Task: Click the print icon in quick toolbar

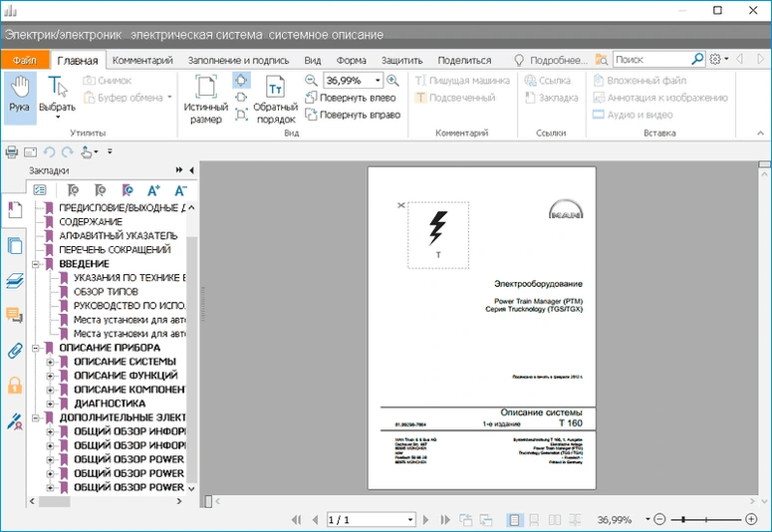Action: click(x=12, y=151)
